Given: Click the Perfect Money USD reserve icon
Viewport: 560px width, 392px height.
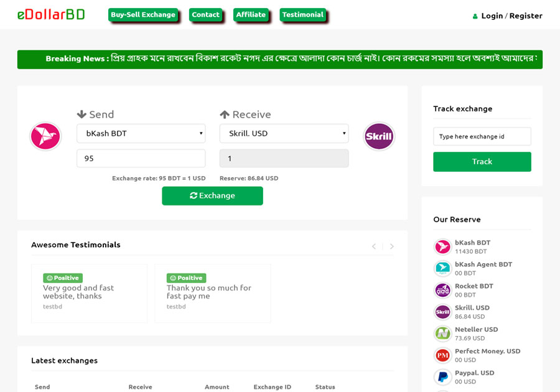Looking at the screenshot, I should (442, 355).
